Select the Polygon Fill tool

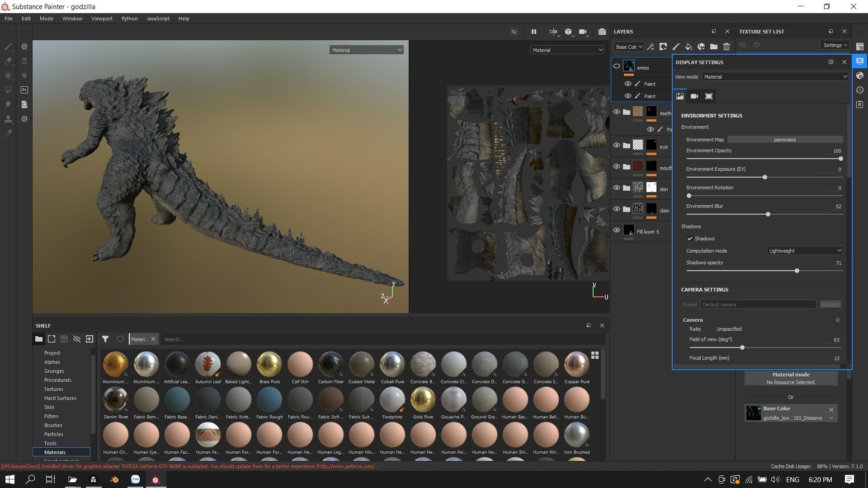coord(8,90)
